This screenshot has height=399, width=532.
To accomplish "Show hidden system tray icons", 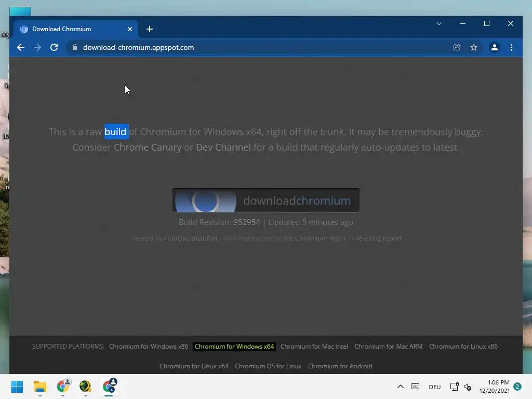I will tap(401, 387).
